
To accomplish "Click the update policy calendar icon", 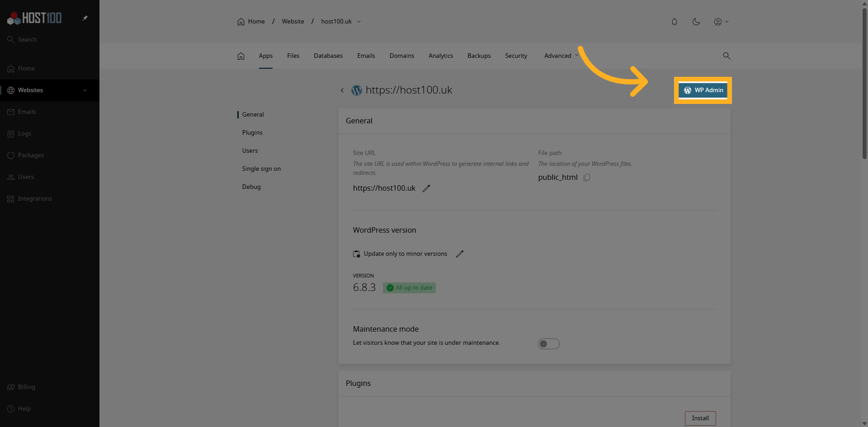I will pos(357,254).
